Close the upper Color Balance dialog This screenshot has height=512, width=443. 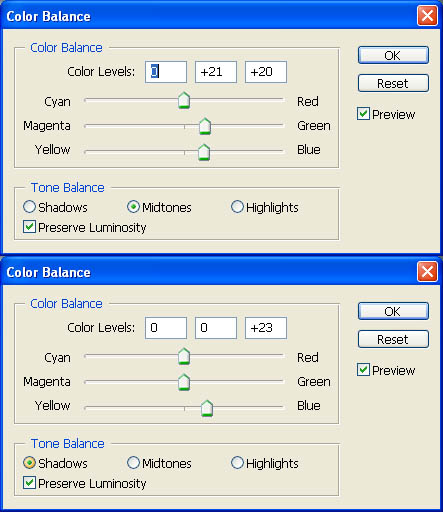(x=427, y=16)
